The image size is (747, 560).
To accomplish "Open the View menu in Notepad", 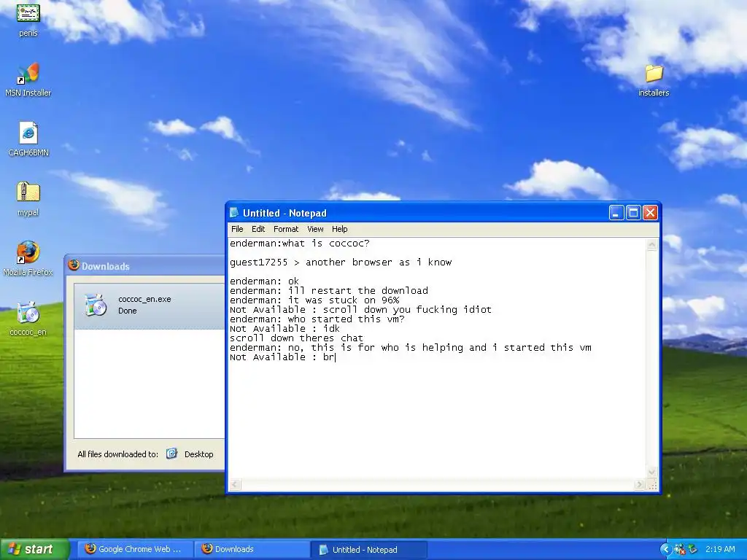I will [x=315, y=229].
